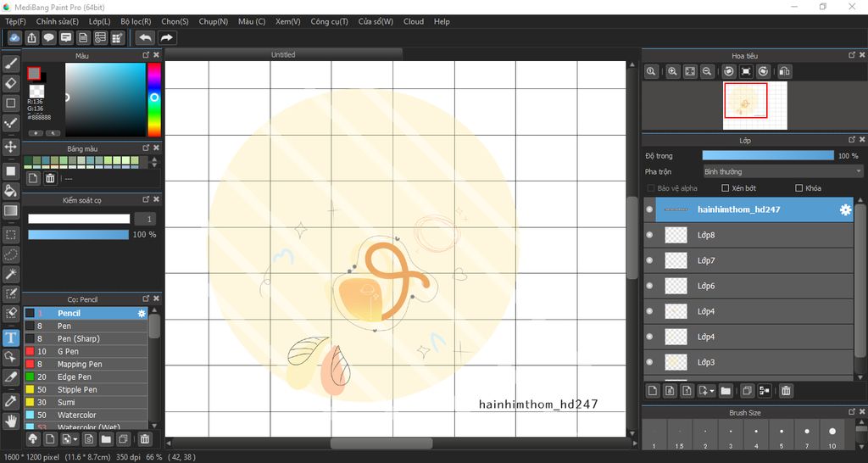Click the rainbow hue bar in Màu panel

coord(154,100)
